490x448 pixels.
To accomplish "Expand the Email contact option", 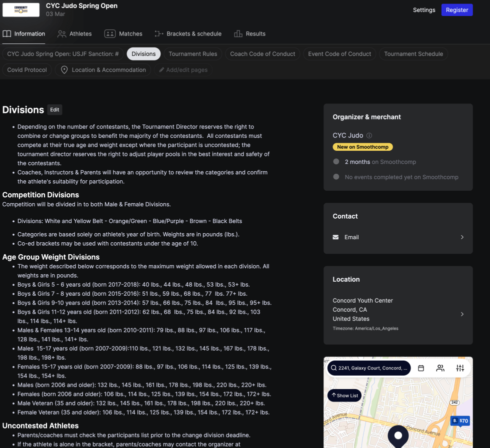I will coord(462,237).
